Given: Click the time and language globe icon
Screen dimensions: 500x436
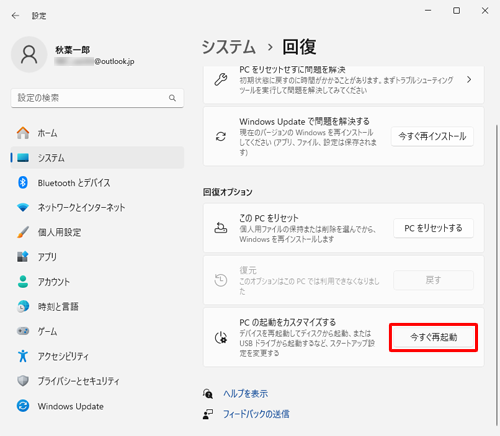Looking at the screenshot, I should click(x=23, y=306).
